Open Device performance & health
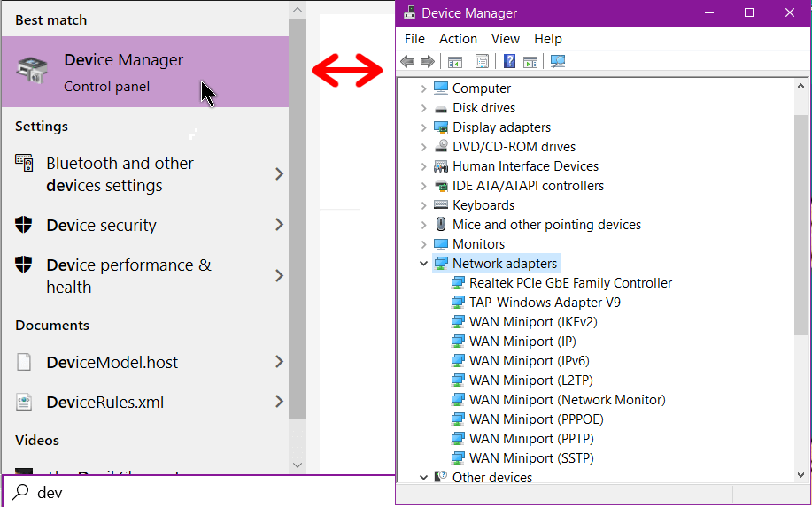Viewport: 812px width, 507px height. coord(145,276)
